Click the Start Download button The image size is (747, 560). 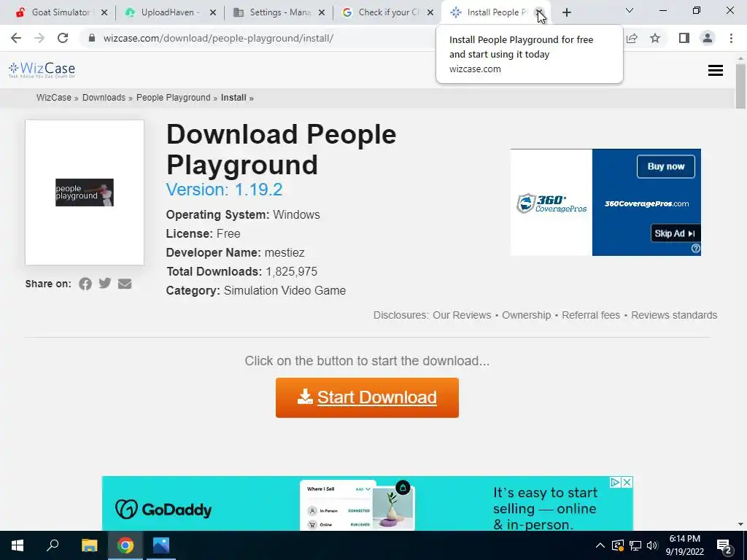tap(367, 397)
